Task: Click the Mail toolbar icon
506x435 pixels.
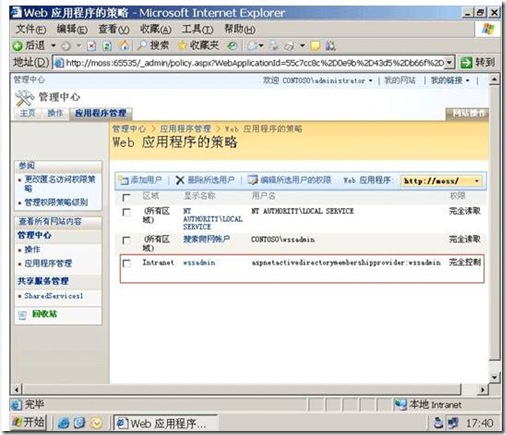Action: [252, 46]
